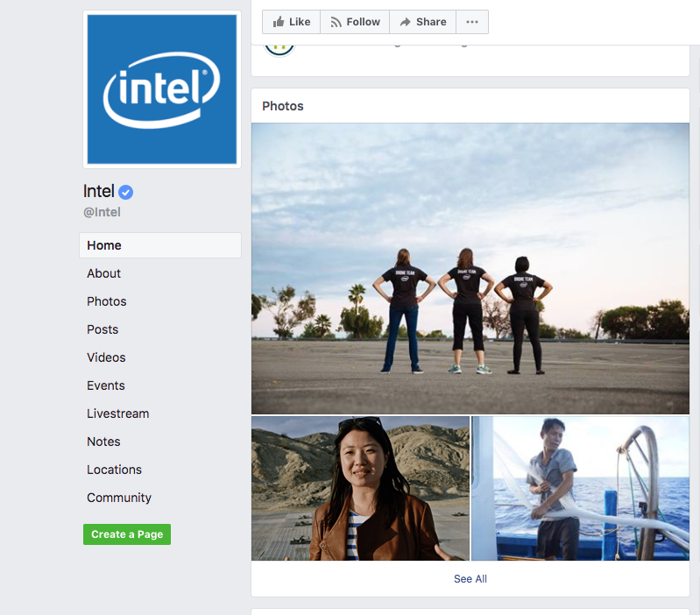
Task: Click the thumbs-up Like button
Action: 292,22
